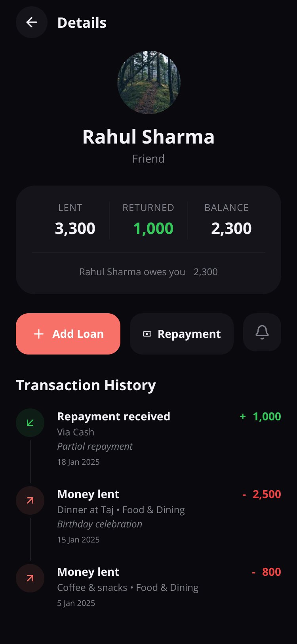The image size is (297, 644).
Task: Add Loan for Rahul Sharma
Action: coord(68,334)
